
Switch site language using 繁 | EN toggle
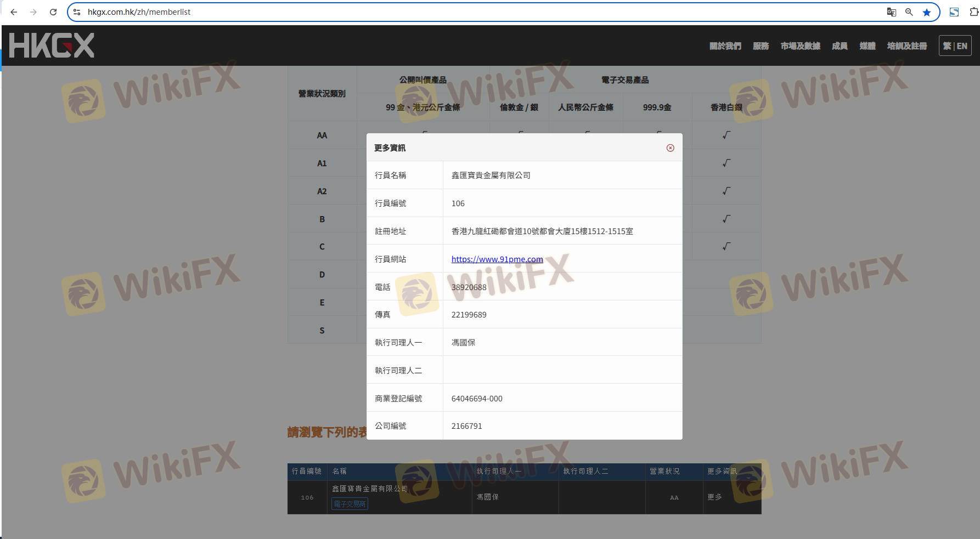tap(955, 46)
